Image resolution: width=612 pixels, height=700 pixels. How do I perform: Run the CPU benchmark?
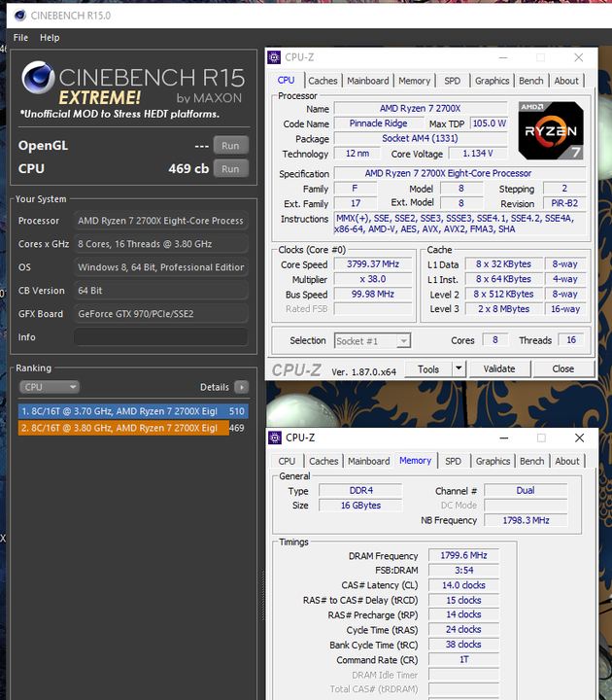tap(230, 169)
